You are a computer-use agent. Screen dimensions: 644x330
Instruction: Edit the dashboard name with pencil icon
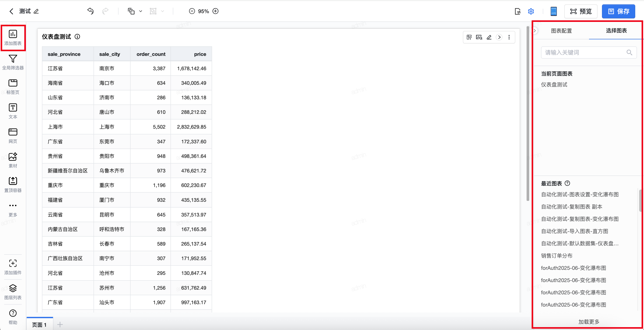36,11
